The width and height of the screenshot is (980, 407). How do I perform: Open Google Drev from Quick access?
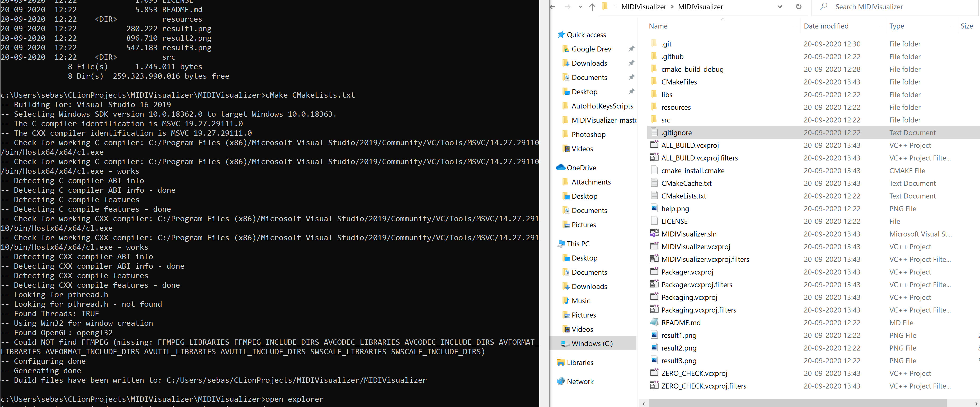(591, 49)
